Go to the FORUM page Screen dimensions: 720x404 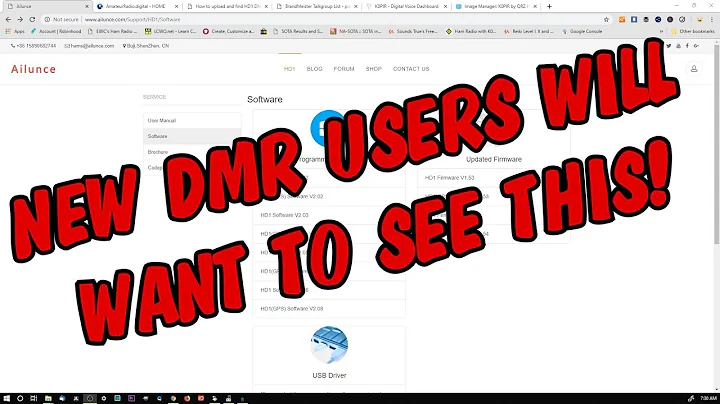344,69
